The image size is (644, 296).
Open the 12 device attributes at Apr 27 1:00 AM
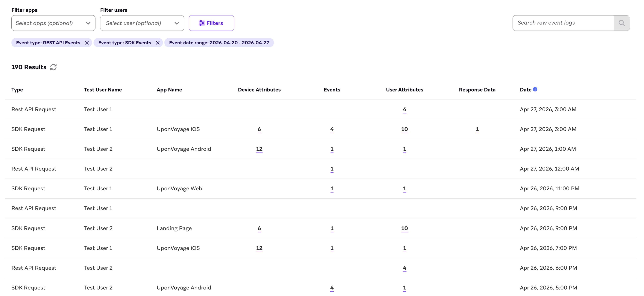click(259, 149)
